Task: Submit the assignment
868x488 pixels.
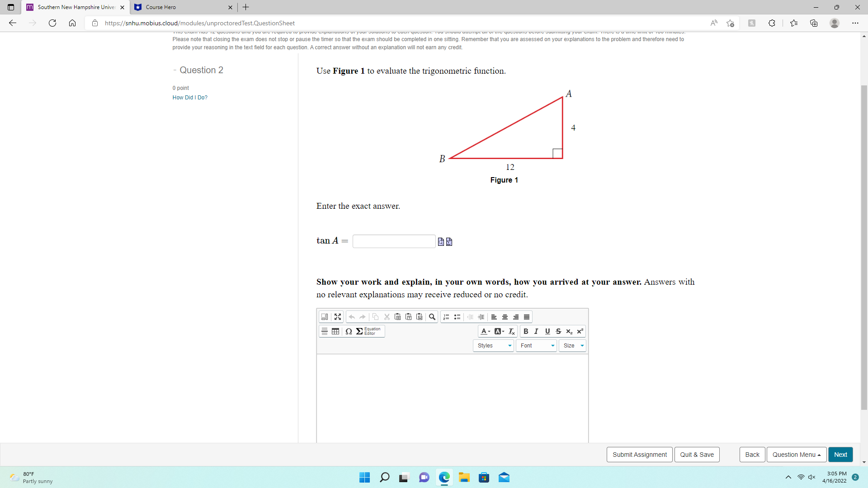Action: point(639,455)
